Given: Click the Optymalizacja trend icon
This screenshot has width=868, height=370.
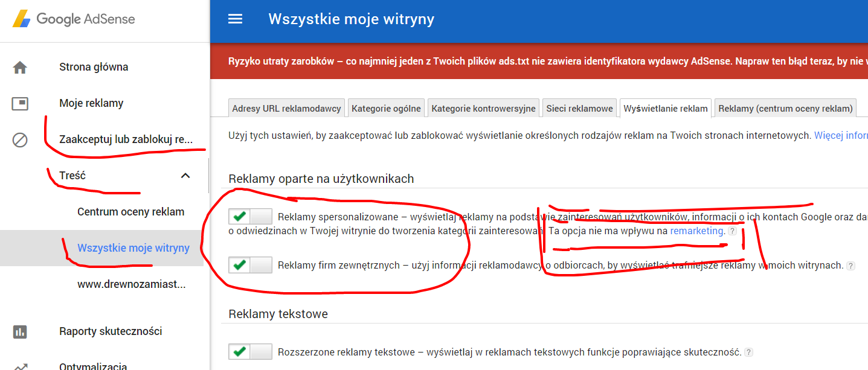Looking at the screenshot, I should (20, 366).
